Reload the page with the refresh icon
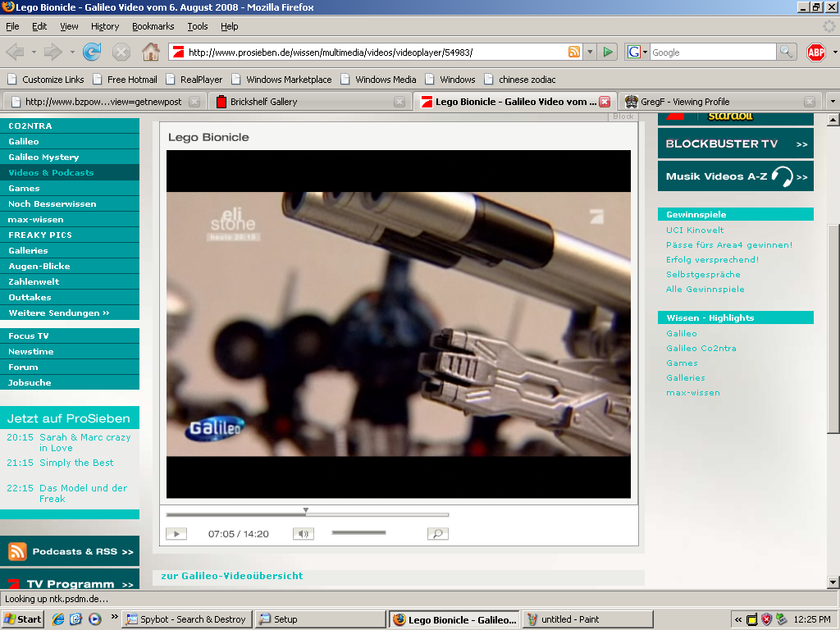 tap(92, 52)
